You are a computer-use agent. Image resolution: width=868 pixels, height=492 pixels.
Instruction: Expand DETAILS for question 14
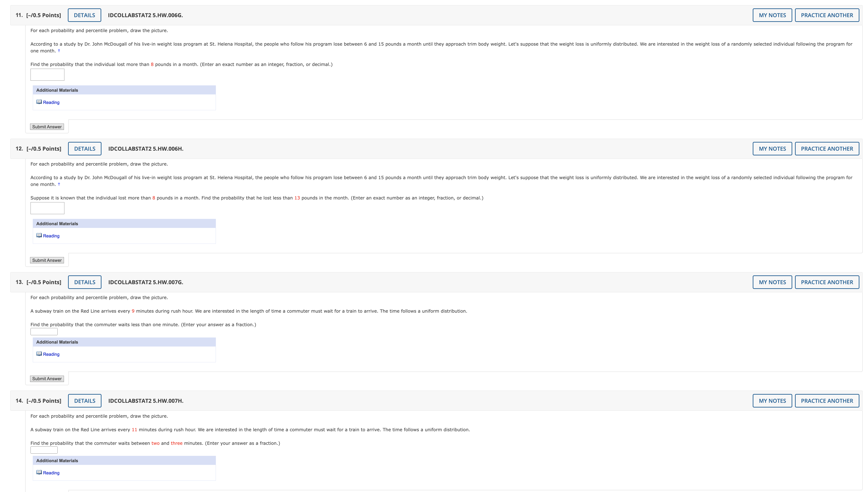[x=85, y=401]
